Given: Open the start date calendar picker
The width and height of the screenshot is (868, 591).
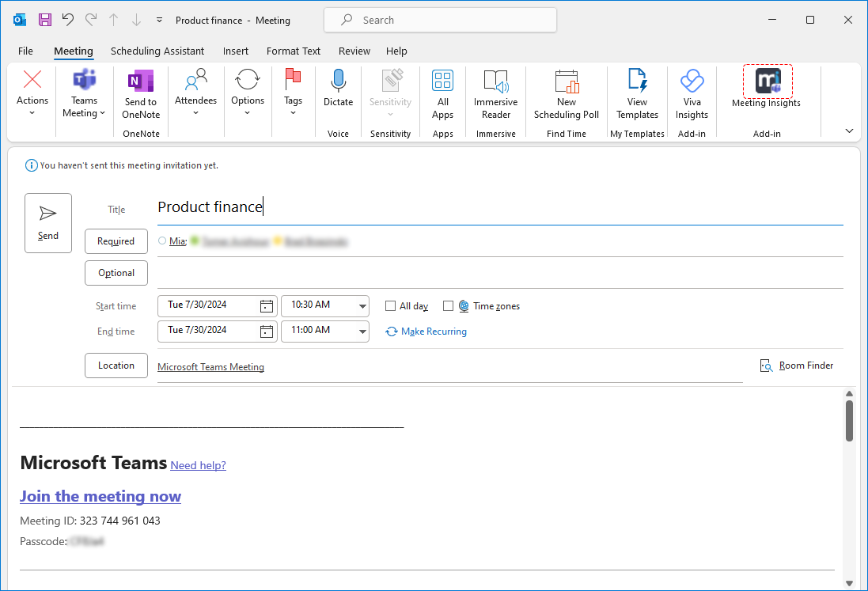Looking at the screenshot, I should coord(267,305).
